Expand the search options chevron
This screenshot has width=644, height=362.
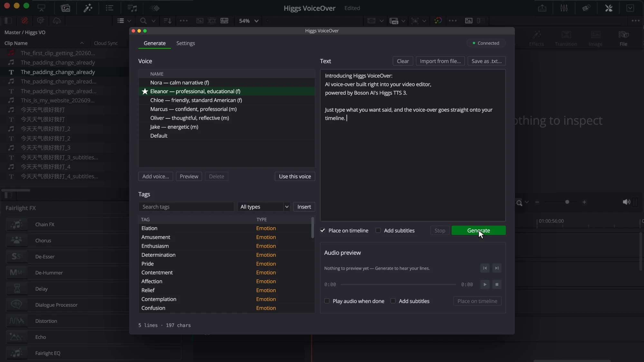[154, 21]
